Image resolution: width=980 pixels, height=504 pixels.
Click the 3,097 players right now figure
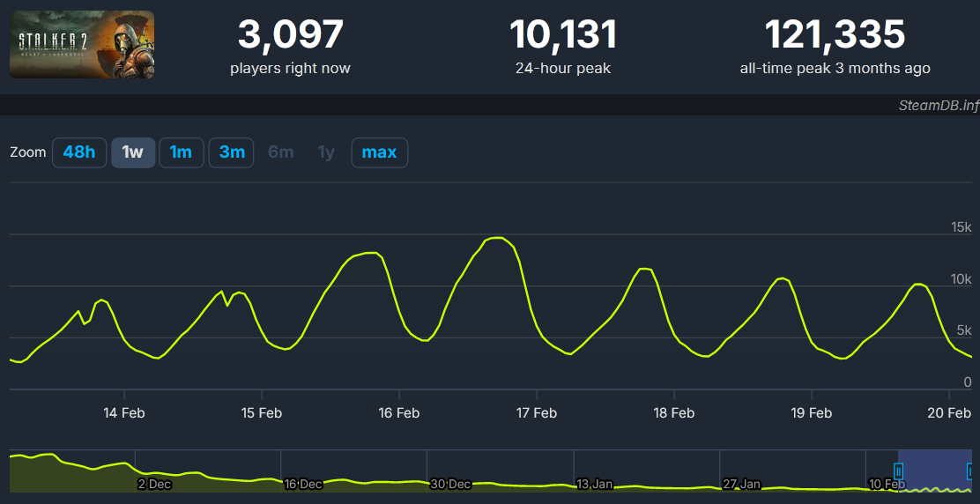point(290,34)
